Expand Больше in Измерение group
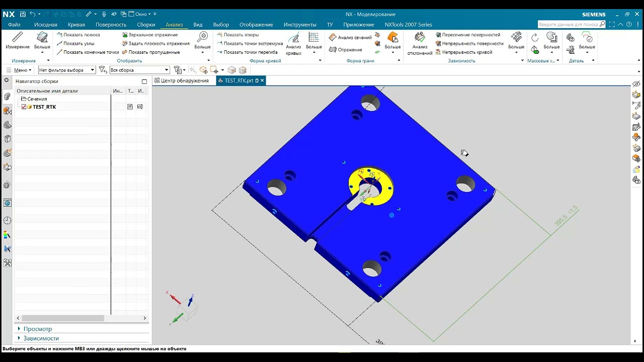The height and width of the screenshot is (362, 644). [42, 43]
